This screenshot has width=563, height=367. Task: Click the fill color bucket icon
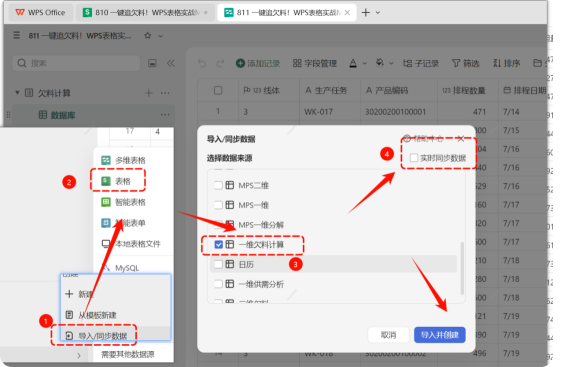point(380,63)
